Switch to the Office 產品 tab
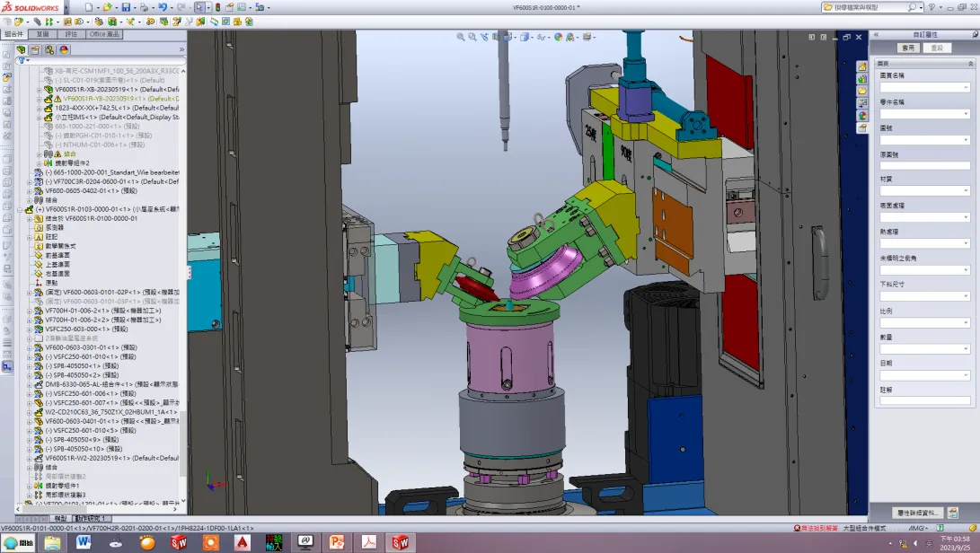Viewport: 980px width, 553px height. 104,34
